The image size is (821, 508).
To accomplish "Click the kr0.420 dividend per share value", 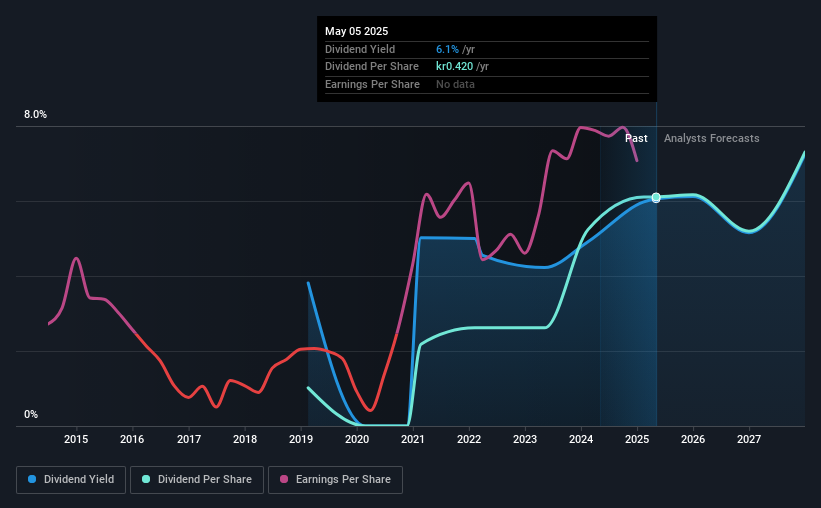I will tap(454, 67).
